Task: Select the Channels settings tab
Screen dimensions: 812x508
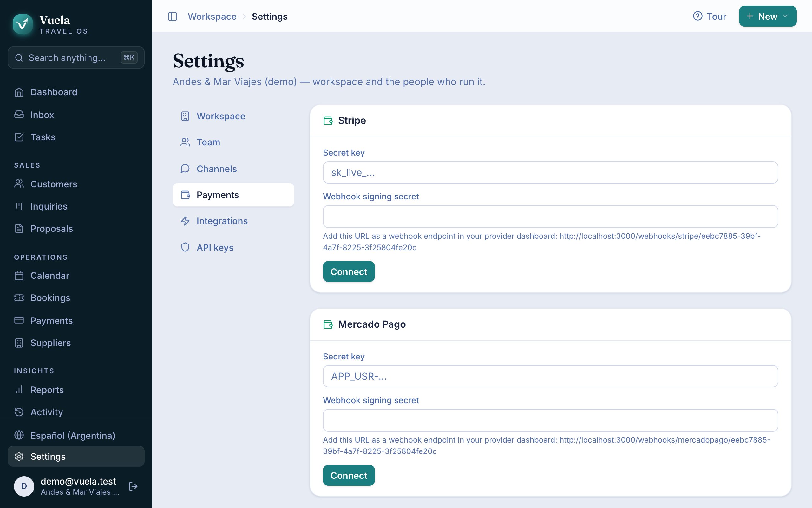Action: click(x=233, y=169)
